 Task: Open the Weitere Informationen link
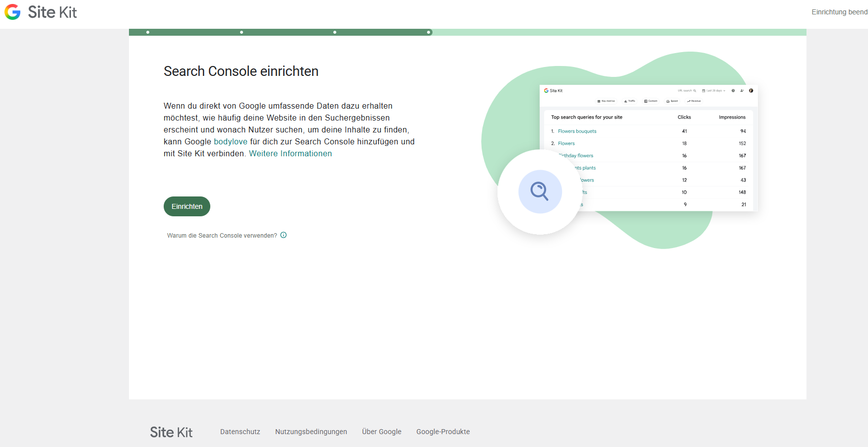290,153
